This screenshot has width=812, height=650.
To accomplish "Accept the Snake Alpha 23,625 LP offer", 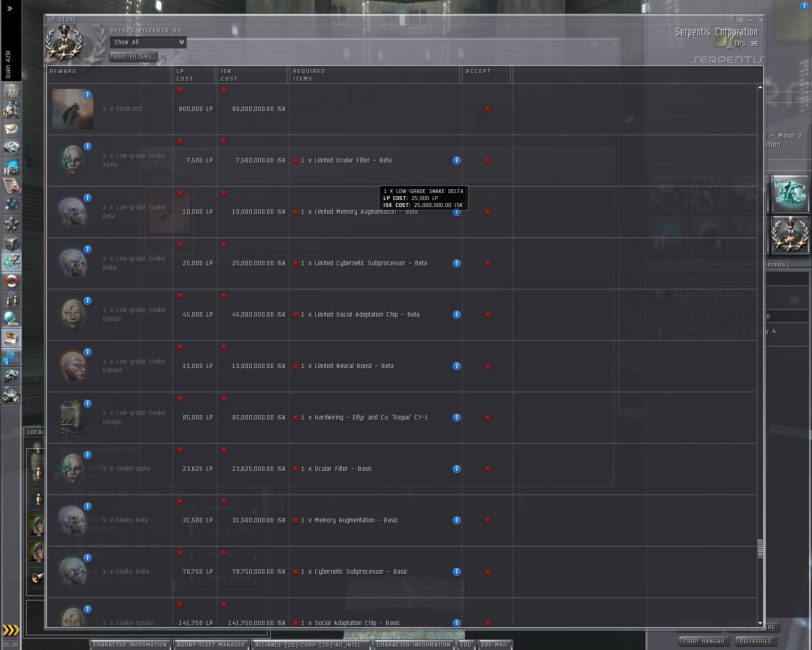I will pos(488,469).
